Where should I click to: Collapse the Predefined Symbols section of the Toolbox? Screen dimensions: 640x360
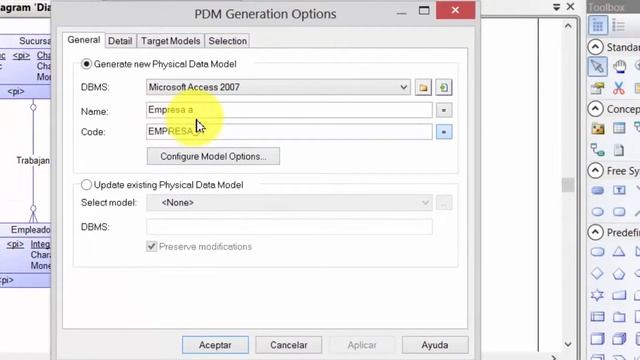tap(595, 232)
